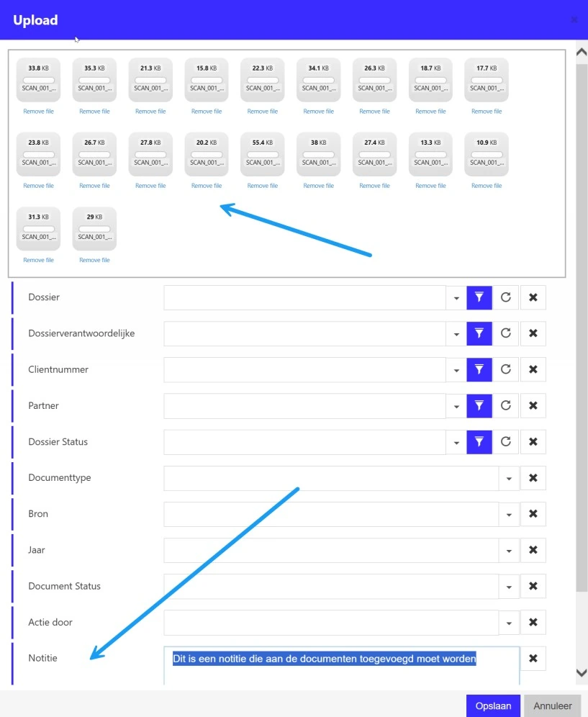Remove the 55.4 KB scan file
The image size is (588, 717).
(263, 186)
